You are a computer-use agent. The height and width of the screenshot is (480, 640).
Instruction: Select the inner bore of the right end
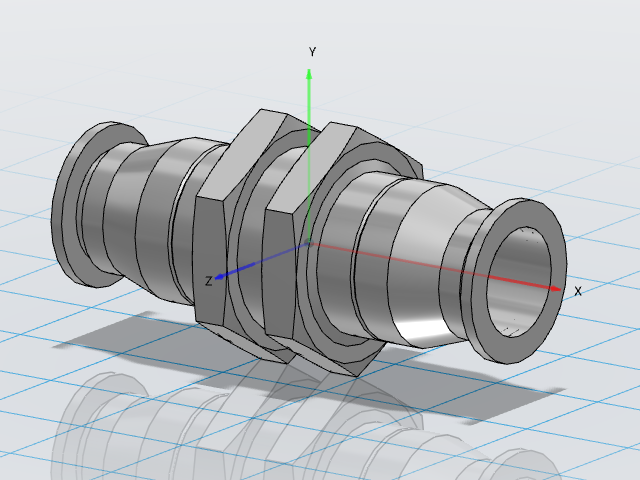(x=519, y=282)
